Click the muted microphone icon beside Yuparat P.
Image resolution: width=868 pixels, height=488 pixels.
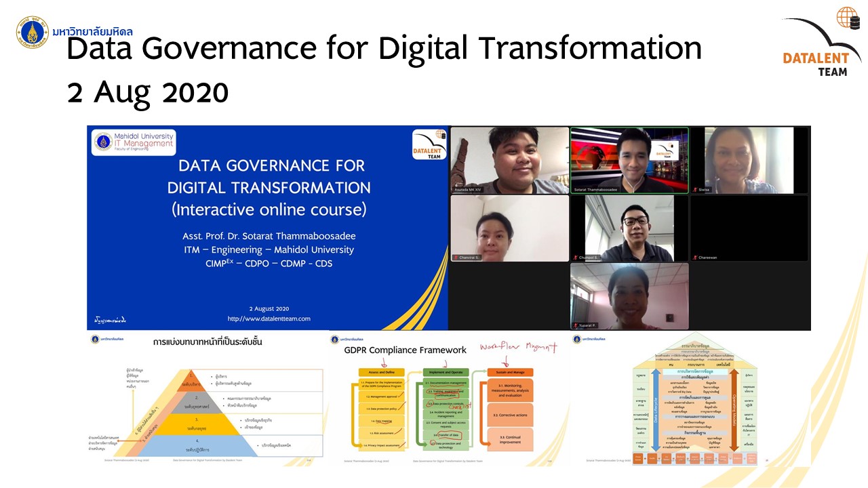point(575,325)
